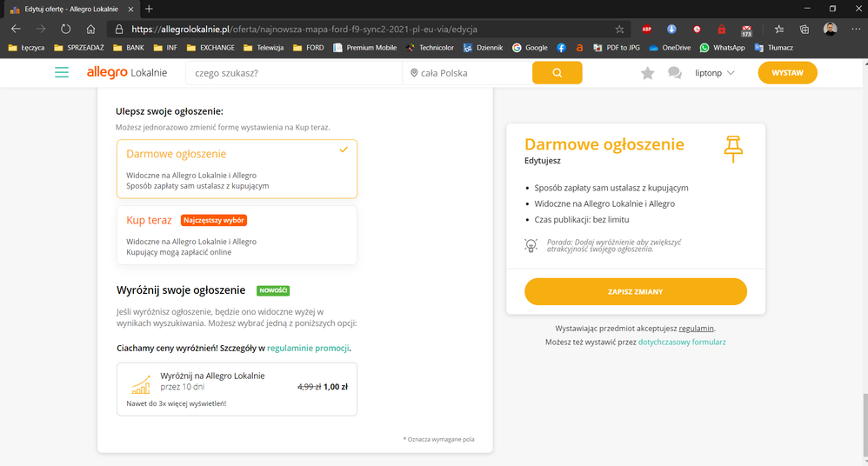868x466 pixels.
Task: Reload the page with the refresh icon
Action: pos(65,29)
